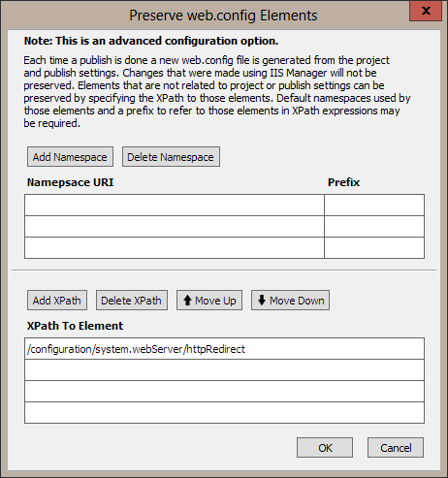Select first Namespace URI cell

click(x=175, y=206)
